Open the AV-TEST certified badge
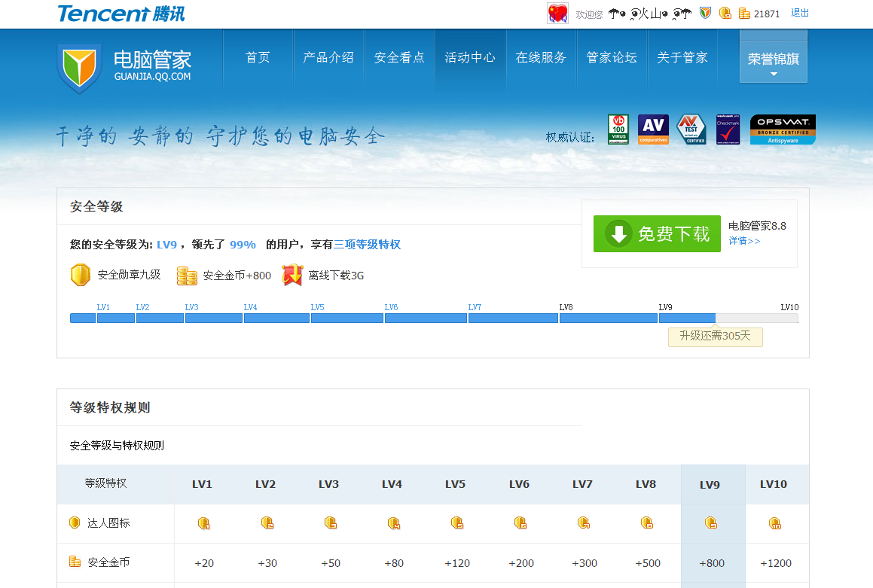Screen dimensions: 873x588 (x=691, y=129)
